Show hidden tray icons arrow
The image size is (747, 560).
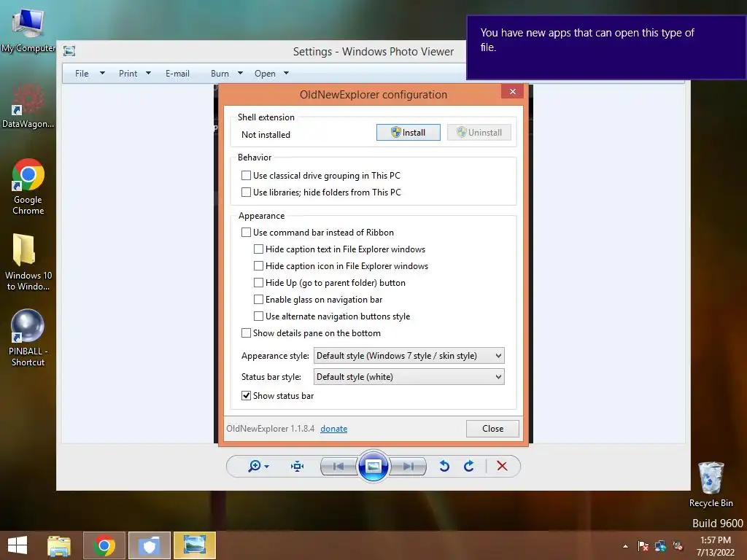click(625, 546)
